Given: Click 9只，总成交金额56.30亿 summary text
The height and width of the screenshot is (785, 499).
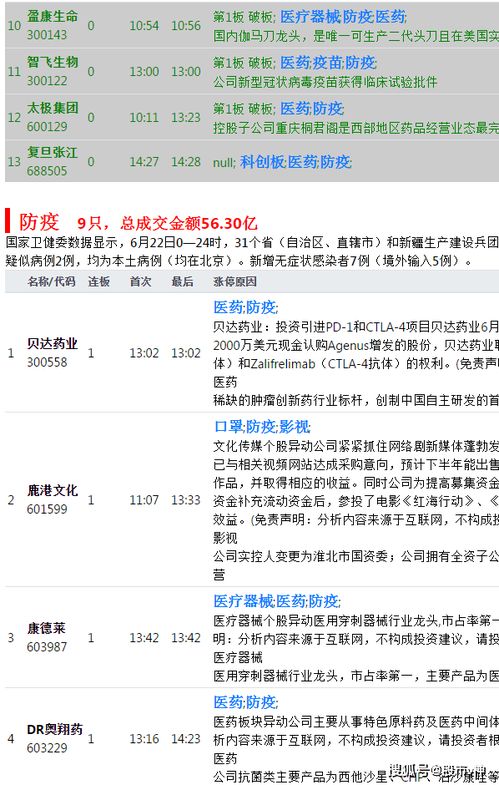Looking at the screenshot, I should tap(167, 223).
